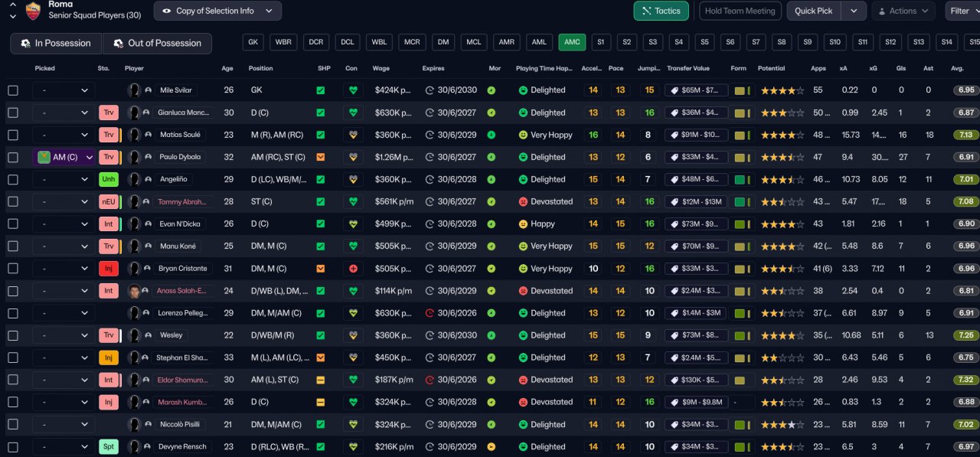The image size is (980, 457).
Task: Open the Filter dropdown
Action: pos(965,11)
